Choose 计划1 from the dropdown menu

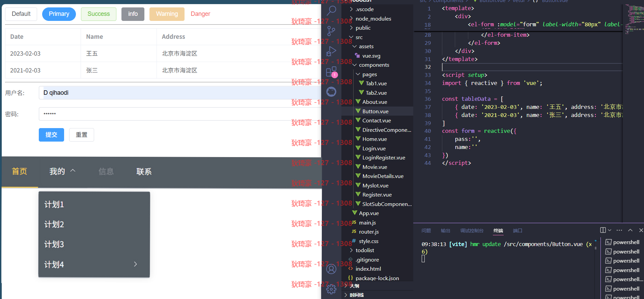point(94,204)
